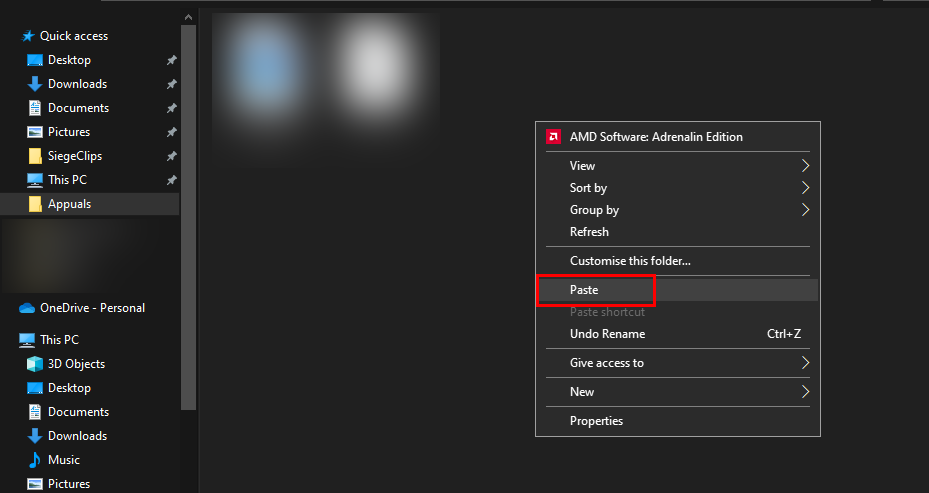Expand the Sort by submenu arrow
The image size is (929, 493).
(805, 188)
